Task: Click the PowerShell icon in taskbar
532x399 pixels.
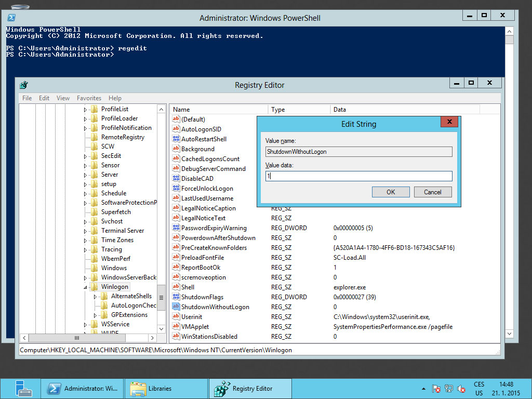Action: click(x=53, y=389)
